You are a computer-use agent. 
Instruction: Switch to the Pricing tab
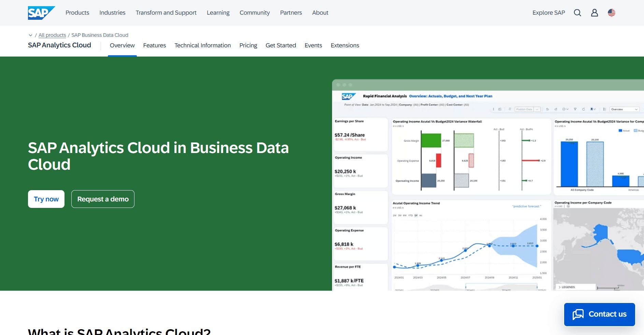[248, 46]
